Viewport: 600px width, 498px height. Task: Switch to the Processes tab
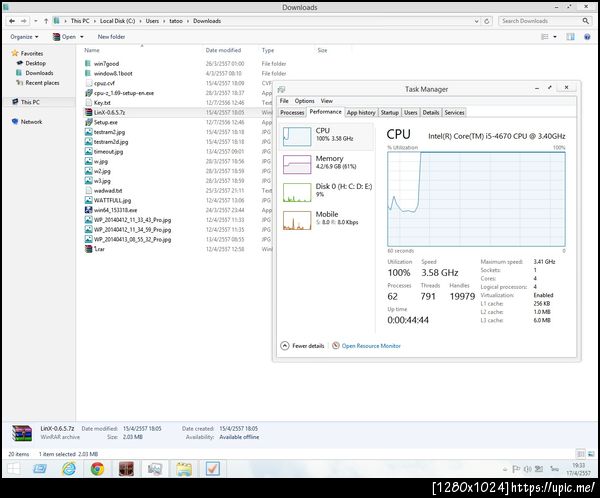coord(292,113)
